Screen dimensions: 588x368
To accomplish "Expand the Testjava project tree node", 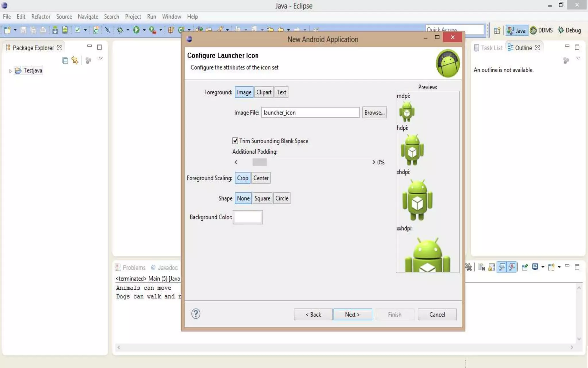I will (10, 71).
